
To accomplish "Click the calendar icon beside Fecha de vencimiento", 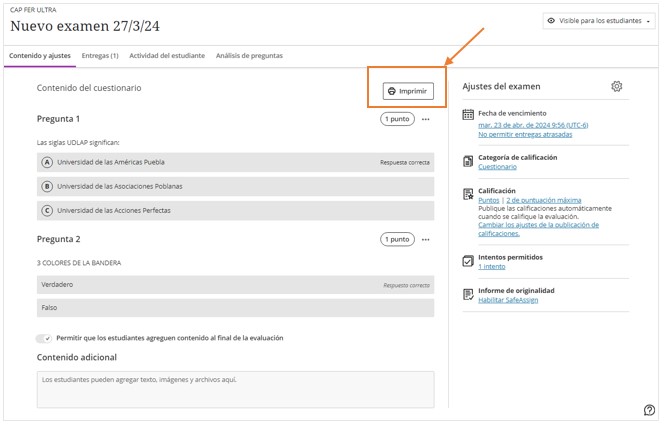I will coord(468,114).
